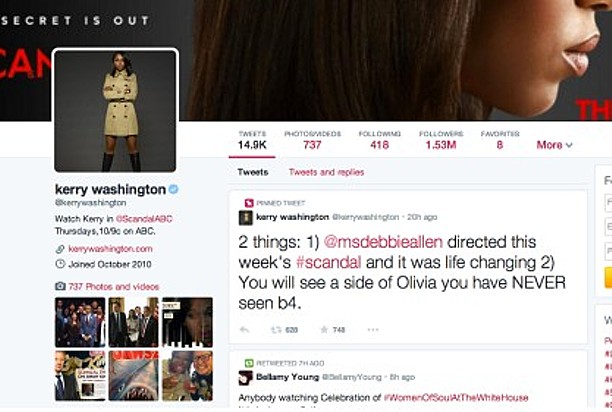
Task: Select the Tweets tab
Action: click(x=253, y=172)
